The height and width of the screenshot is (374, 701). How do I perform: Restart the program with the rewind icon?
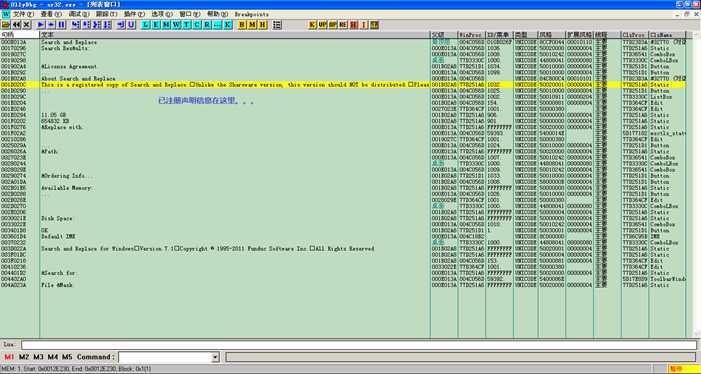point(16,25)
